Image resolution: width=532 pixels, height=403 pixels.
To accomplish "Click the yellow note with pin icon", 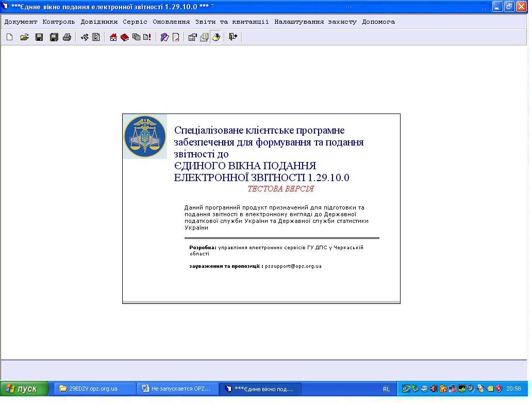I will tap(216, 37).
